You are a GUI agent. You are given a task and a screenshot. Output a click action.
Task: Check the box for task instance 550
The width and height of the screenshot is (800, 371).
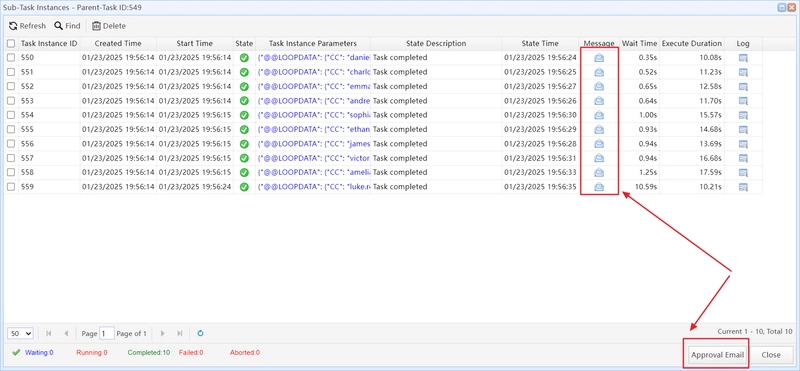[x=11, y=58]
